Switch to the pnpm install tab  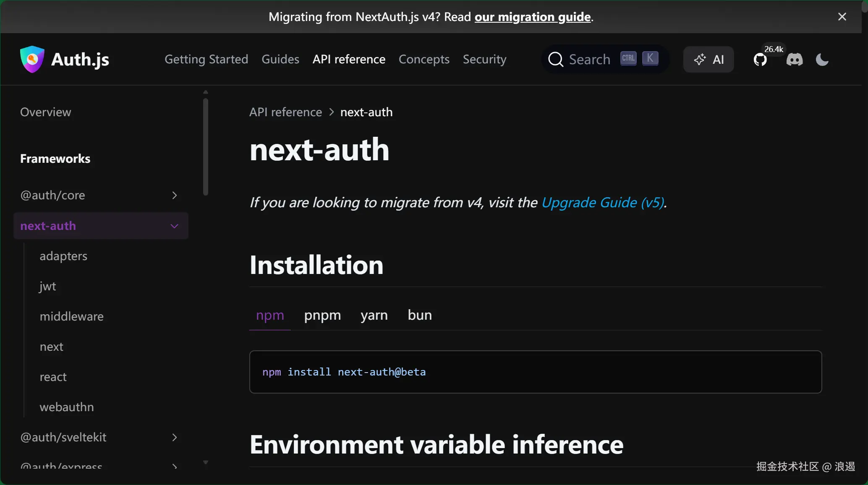coord(322,315)
